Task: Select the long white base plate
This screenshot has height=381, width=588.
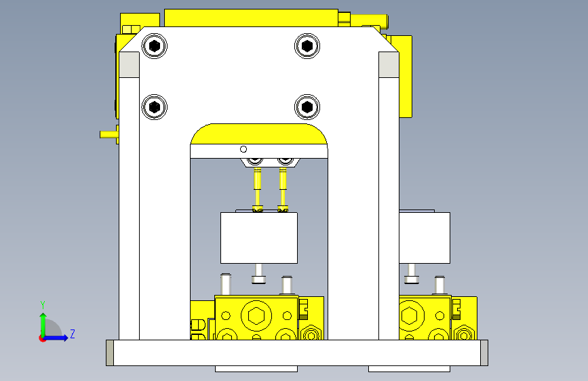Action: 297,353
